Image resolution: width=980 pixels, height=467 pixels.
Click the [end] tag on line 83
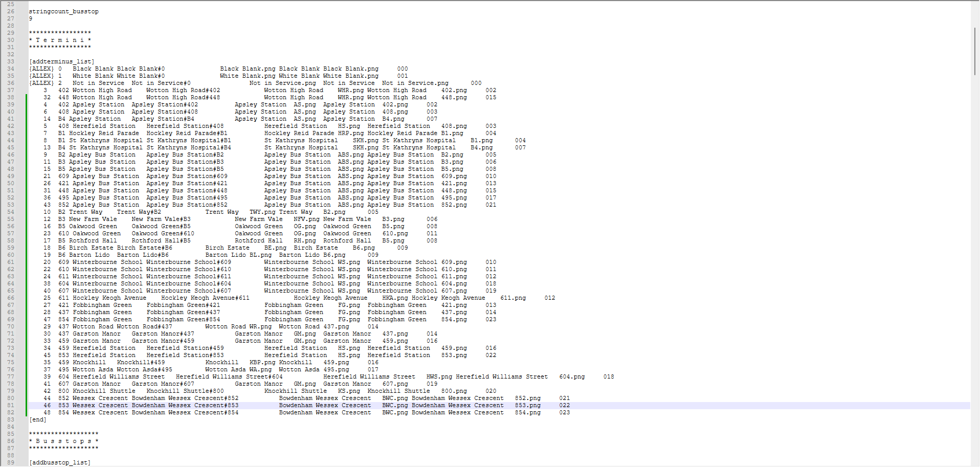(38, 419)
